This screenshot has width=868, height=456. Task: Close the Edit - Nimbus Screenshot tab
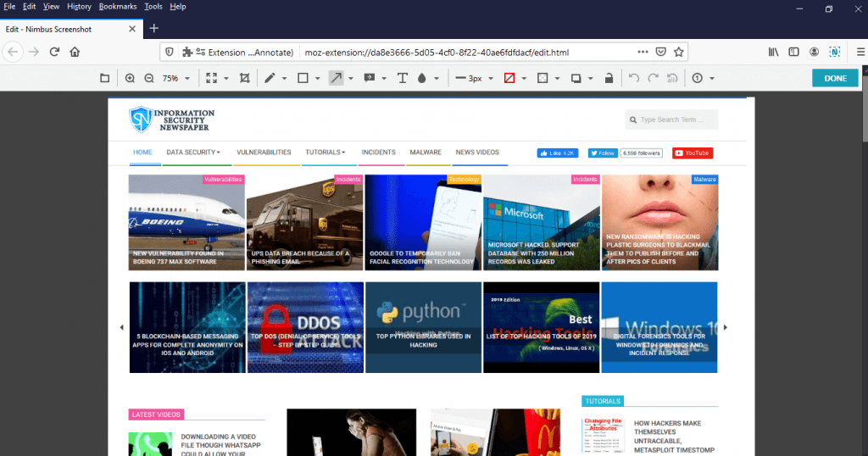click(131, 29)
